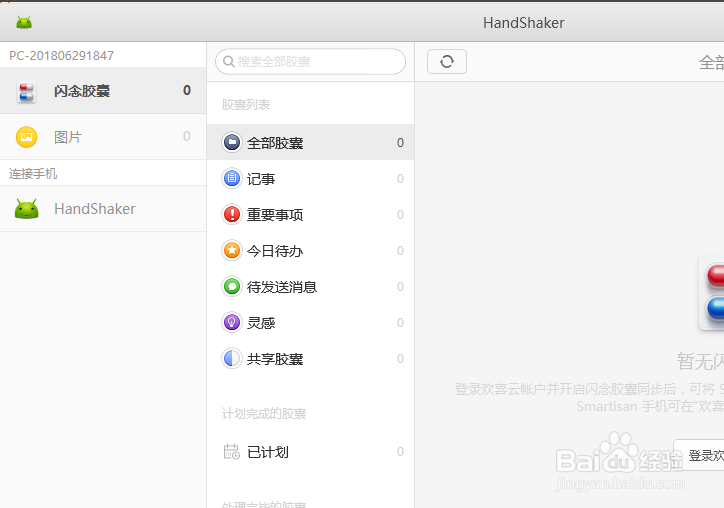The width and height of the screenshot is (724, 508).
Task: Click the red 重要事项 exclamation icon
Action: coord(232,214)
